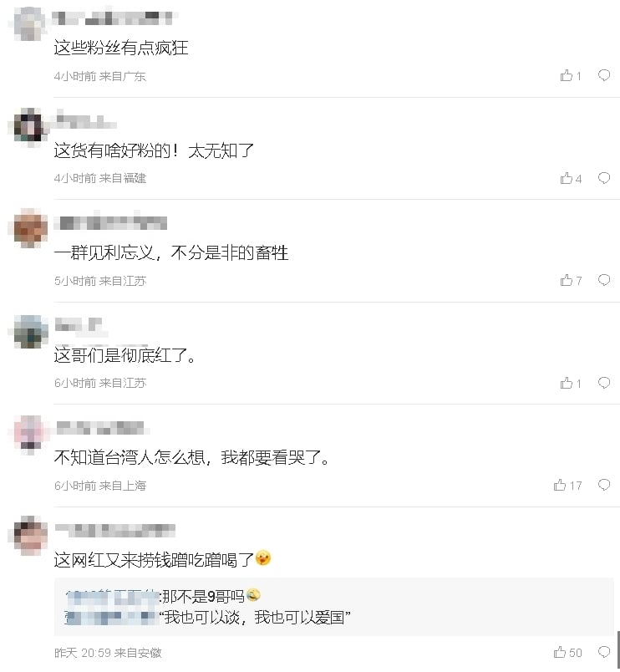Like the comment "一群见利忘义，不分是非的畜牲"
The width and height of the screenshot is (620, 672).
567,280
